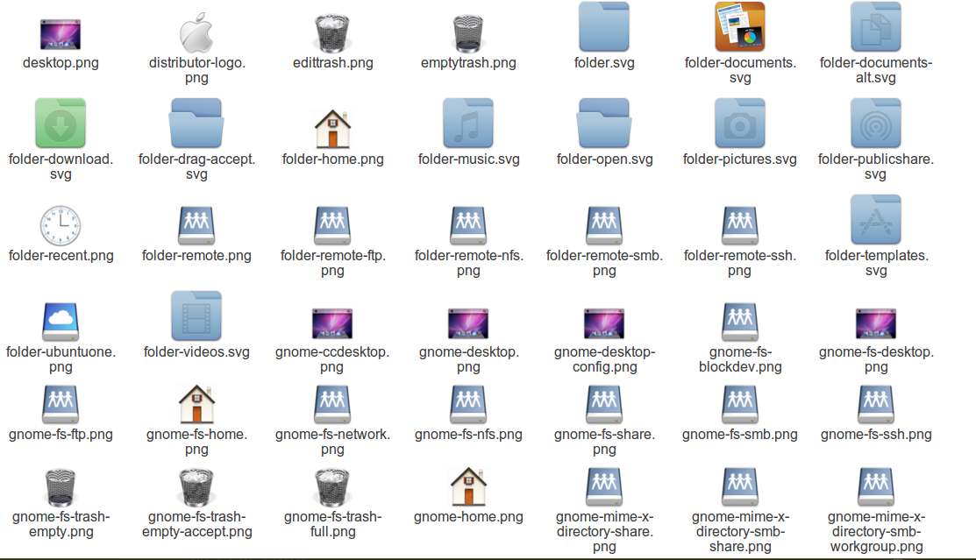The height and width of the screenshot is (560, 976).
Task: Select the desktop.png file icon
Action: coord(61,34)
